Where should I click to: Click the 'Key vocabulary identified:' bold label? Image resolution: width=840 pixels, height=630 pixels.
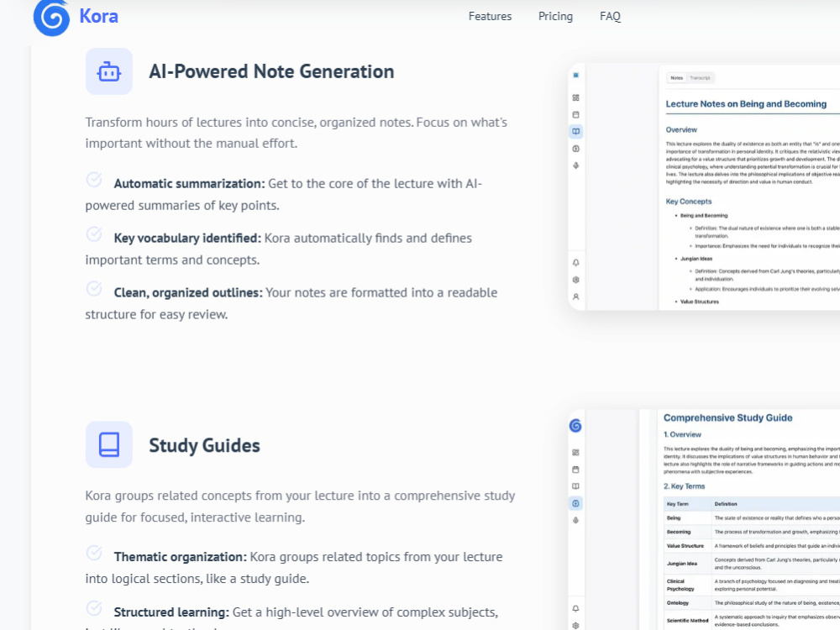(x=187, y=239)
